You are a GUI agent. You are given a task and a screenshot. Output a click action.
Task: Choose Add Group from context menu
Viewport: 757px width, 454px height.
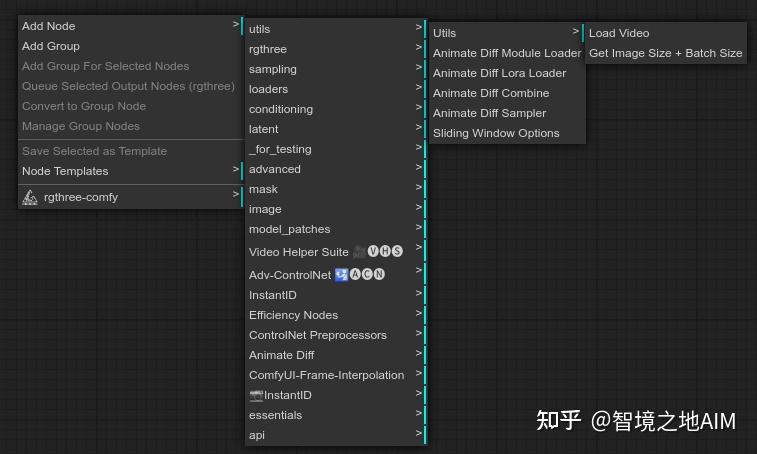[x=130, y=46]
